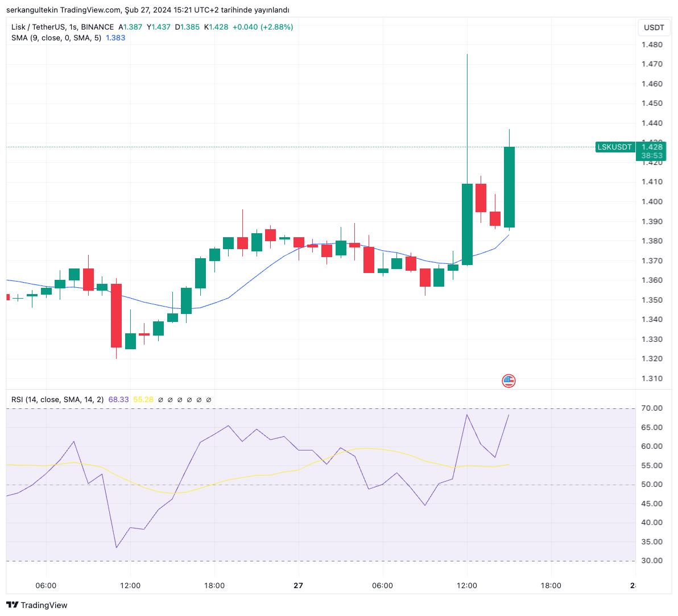Select the SMA indicator legend label

point(56,38)
